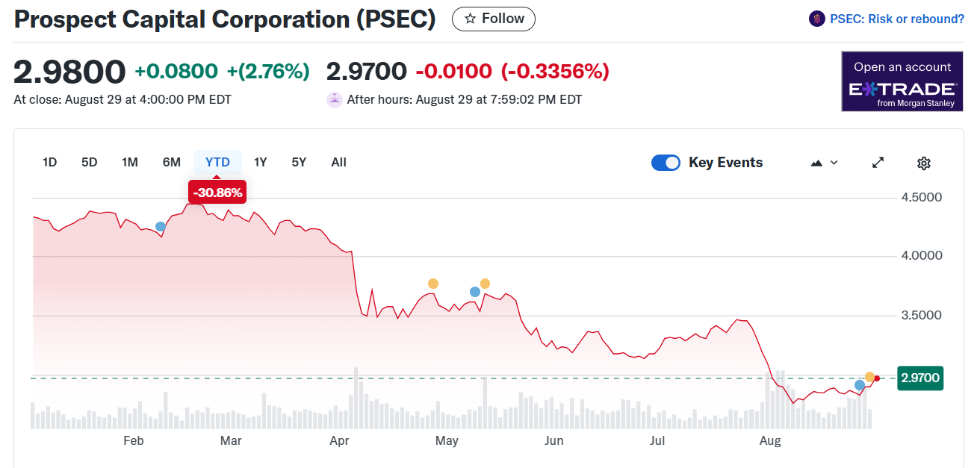Click the chart type mountain icon
The width and height of the screenshot is (980, 468).
tap(816, 163)
